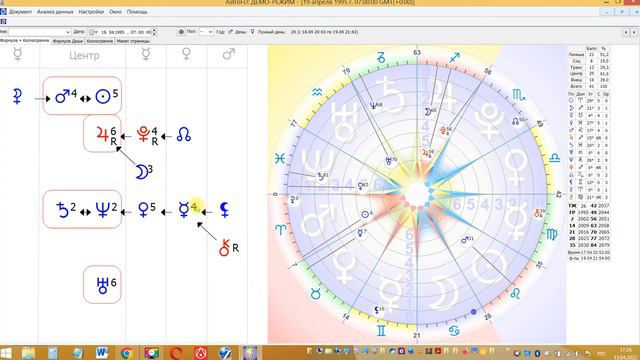This screenshot has width=640, height=360.
Task: Click the Scorpio sign on the chart wheel
Action: (x=518, y=96)
